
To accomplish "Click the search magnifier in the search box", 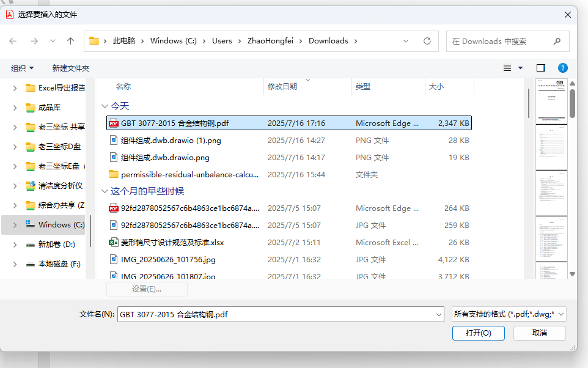I will coord(556,41).
